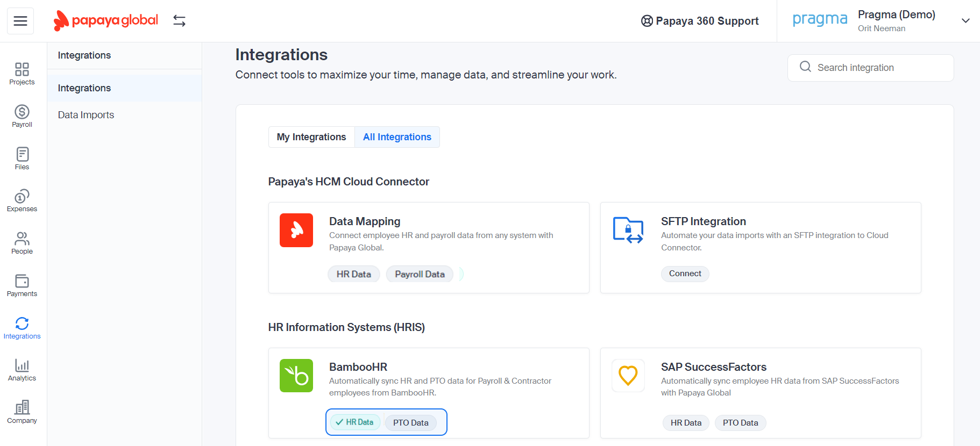Click Papaya's HCM Cloud Connector heading
The image size is (980, 446).
point(349,182)
